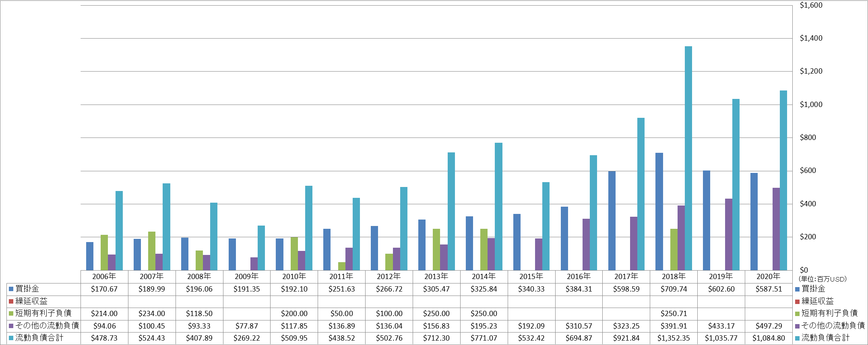Select the $77.87 その他の流動負債 cell

pyautogui.click(x=247, y=326)
